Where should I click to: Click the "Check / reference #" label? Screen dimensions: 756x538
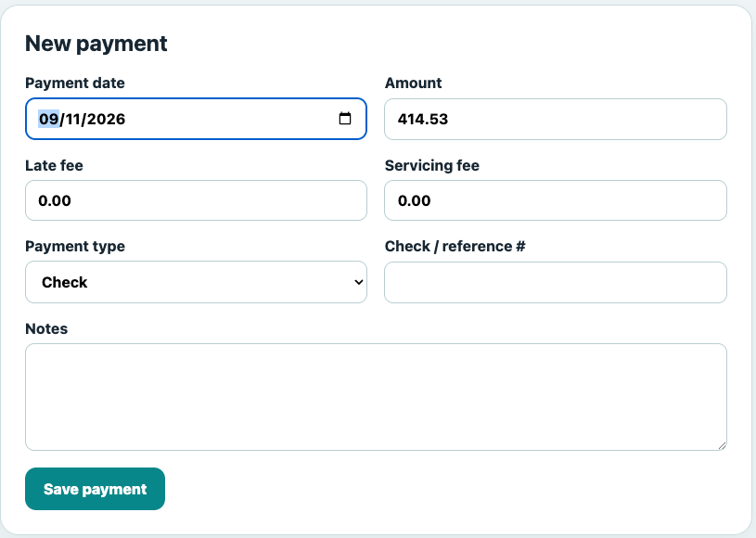pos(455,247)
